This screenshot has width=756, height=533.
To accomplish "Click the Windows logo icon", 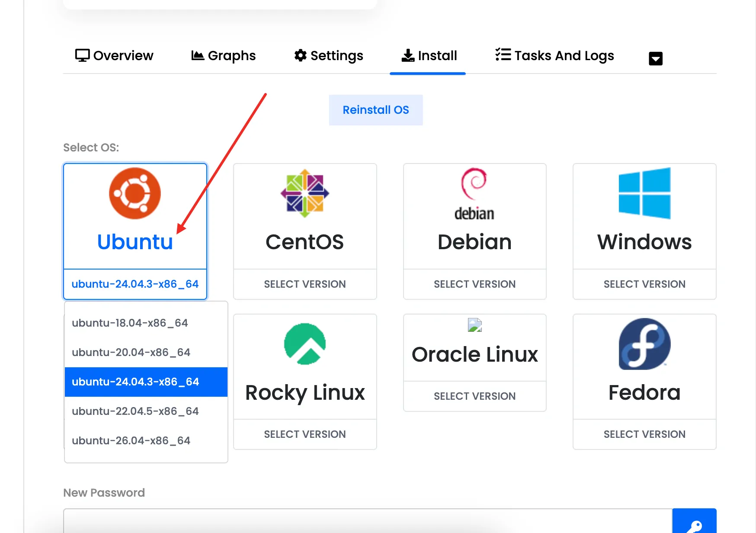I will click(644, 193).
